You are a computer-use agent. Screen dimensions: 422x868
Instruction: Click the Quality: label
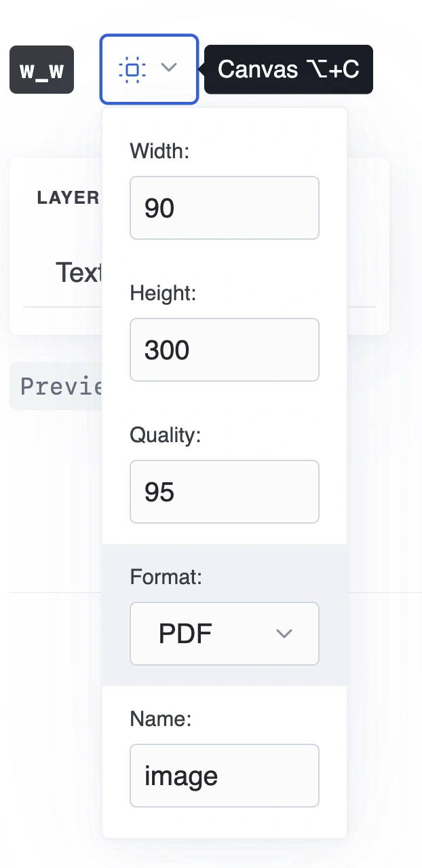coord(164,435)
